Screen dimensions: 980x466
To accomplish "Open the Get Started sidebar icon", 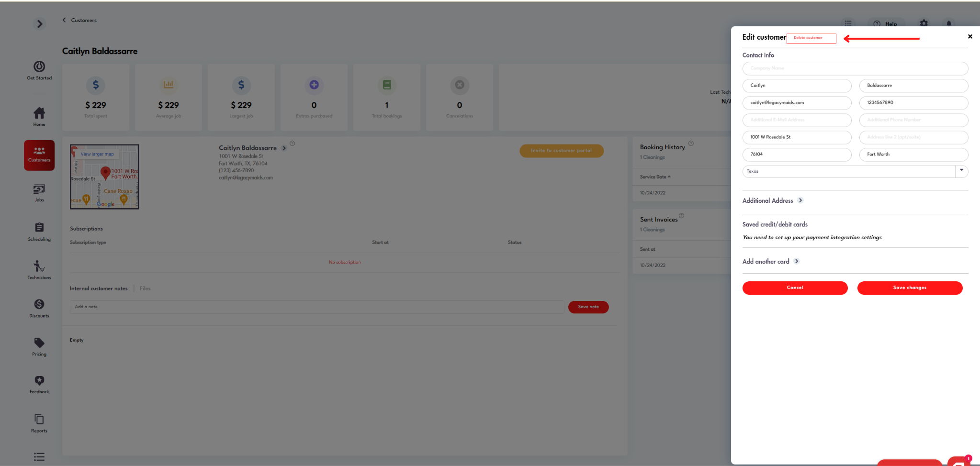I will (x=39, y=70).
